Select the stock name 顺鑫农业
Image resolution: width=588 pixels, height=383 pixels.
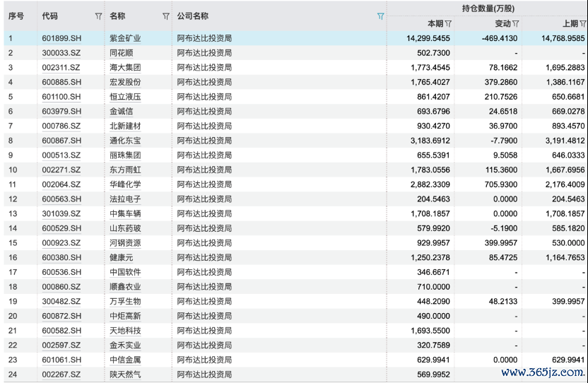point(125,287)
